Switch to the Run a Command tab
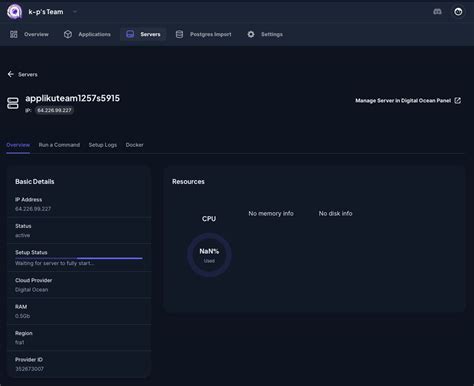 (59, 145)
